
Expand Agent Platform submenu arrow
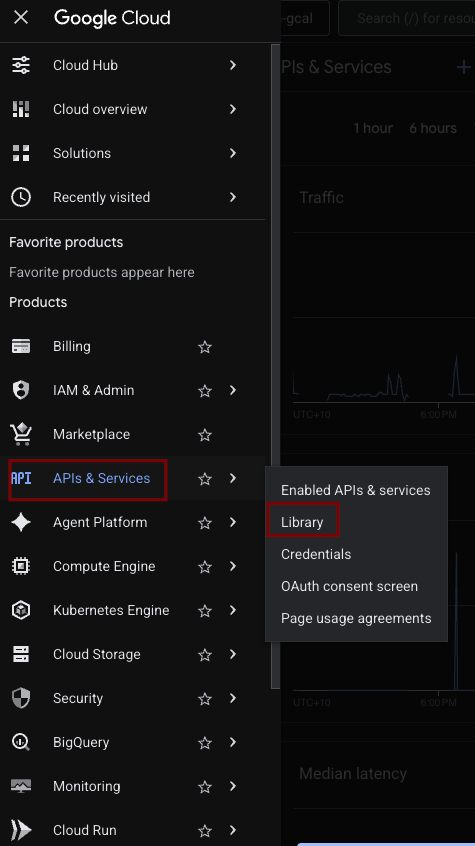click(233, 522)
